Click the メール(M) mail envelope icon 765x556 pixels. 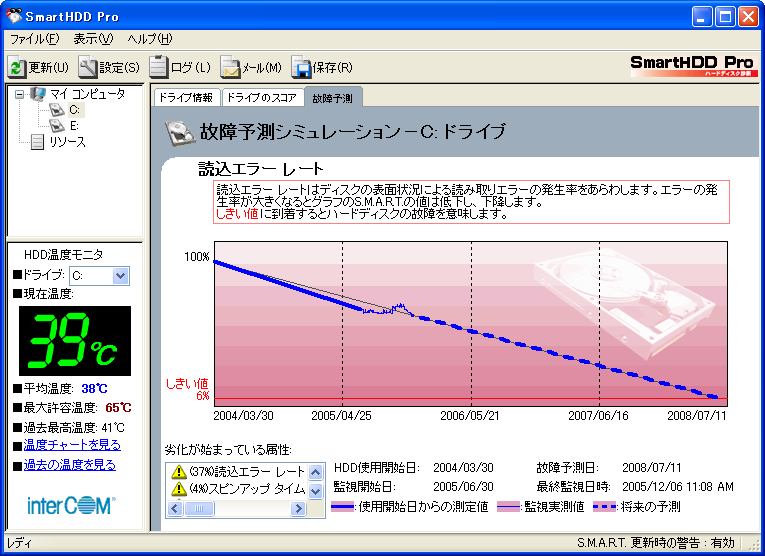click(x=230, y=67)
